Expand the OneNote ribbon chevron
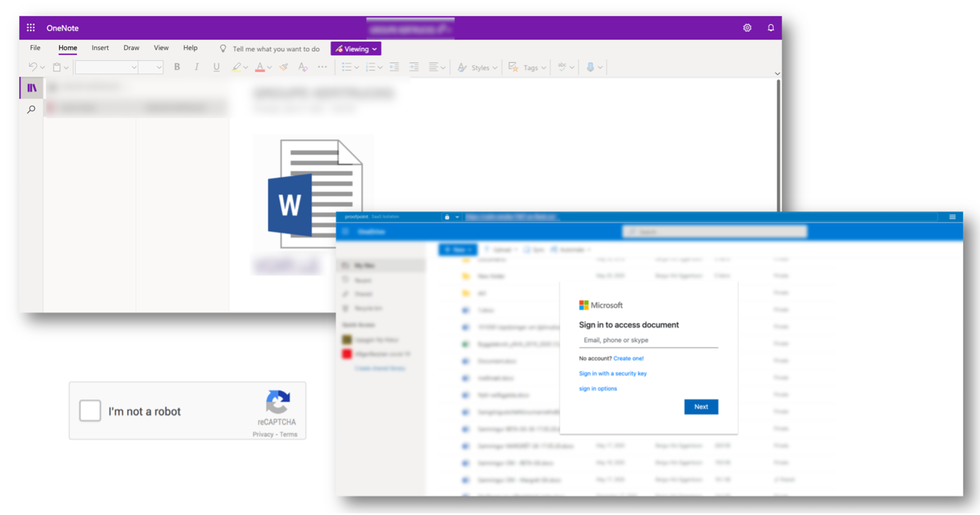The width and height of the screenshot is (980, 515). point(777,73)
